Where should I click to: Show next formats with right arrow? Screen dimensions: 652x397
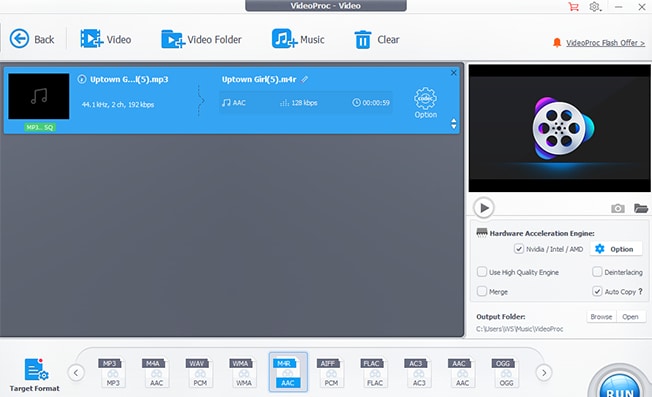point(544,372)
